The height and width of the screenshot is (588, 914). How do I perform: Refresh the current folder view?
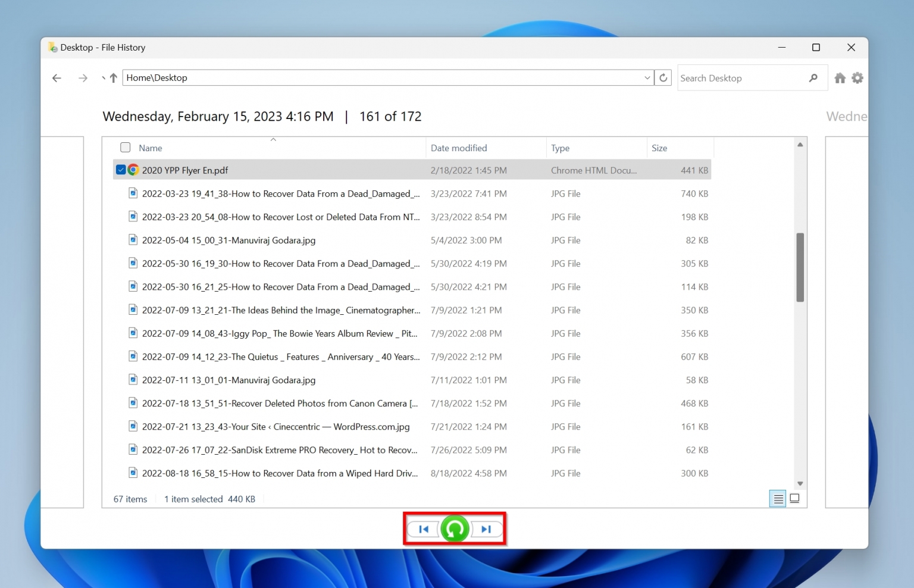point(663,77)
